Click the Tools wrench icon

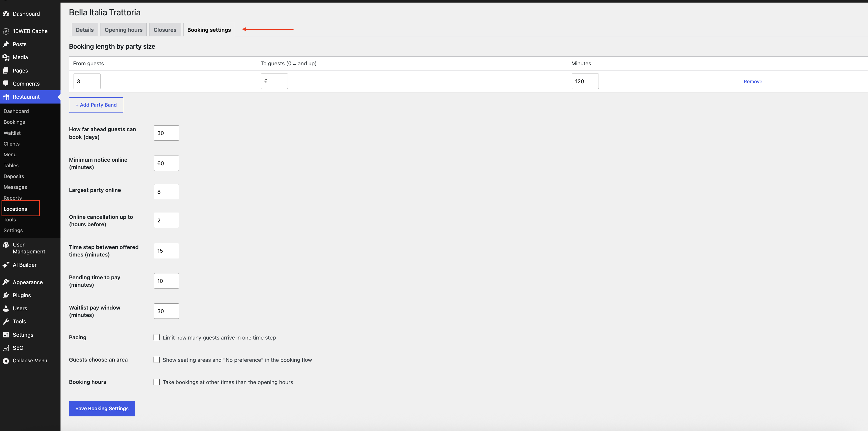pos(6,322)
